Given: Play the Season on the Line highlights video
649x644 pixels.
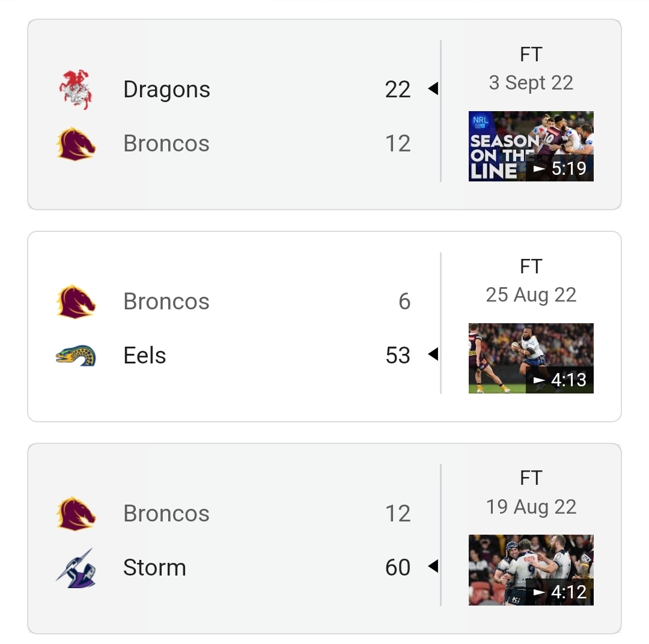Looking at the screenshot, I should pyautogui.click(x=531, y=146).
